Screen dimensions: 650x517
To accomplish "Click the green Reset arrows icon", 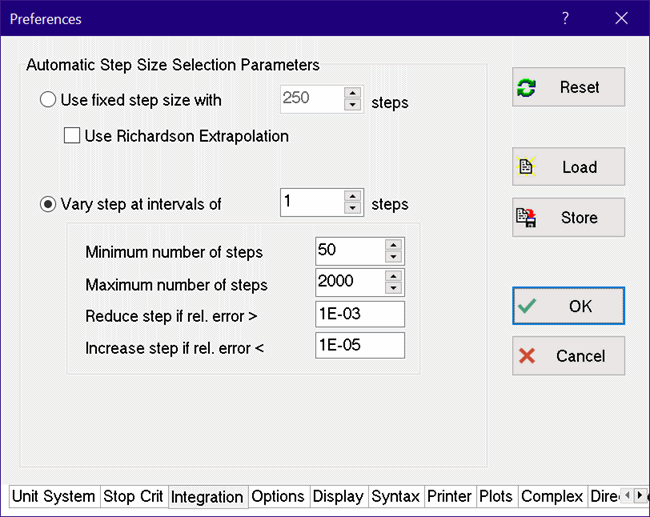I will pos(527,88).
